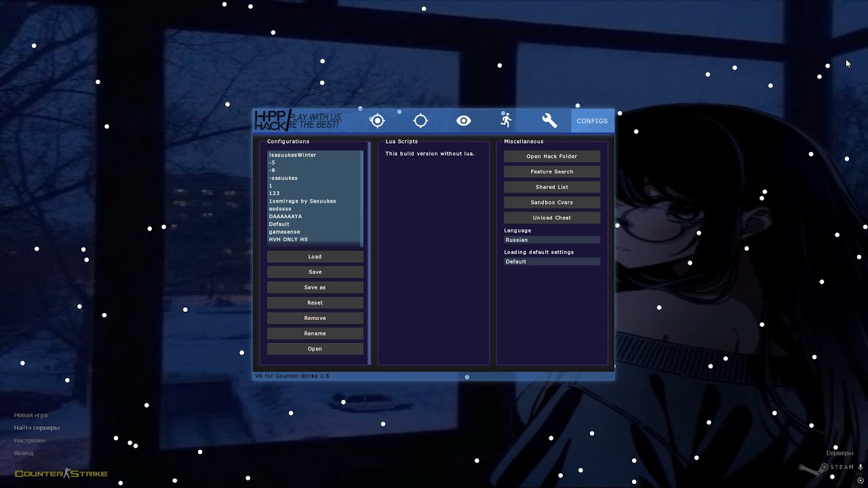The image size is (868, 488).
Task: Click the Save as button
Action: click(315, 287)
